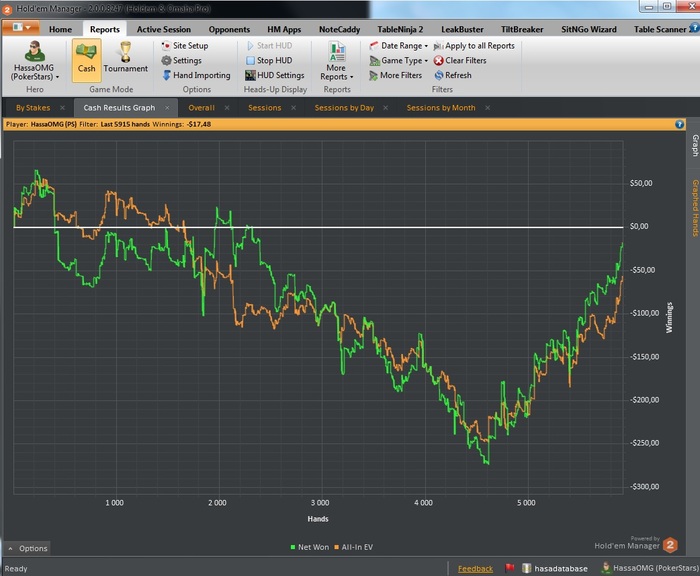Screen dimensions: 700x576
Task: Toggle the All-In EV legend series
Action: [355, 545]
